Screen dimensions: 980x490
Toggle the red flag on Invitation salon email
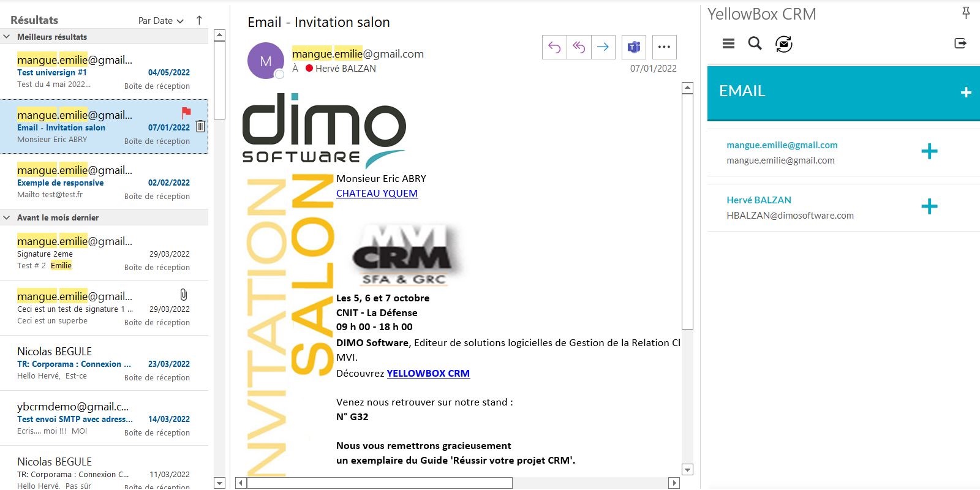click(x=186, y=113)
